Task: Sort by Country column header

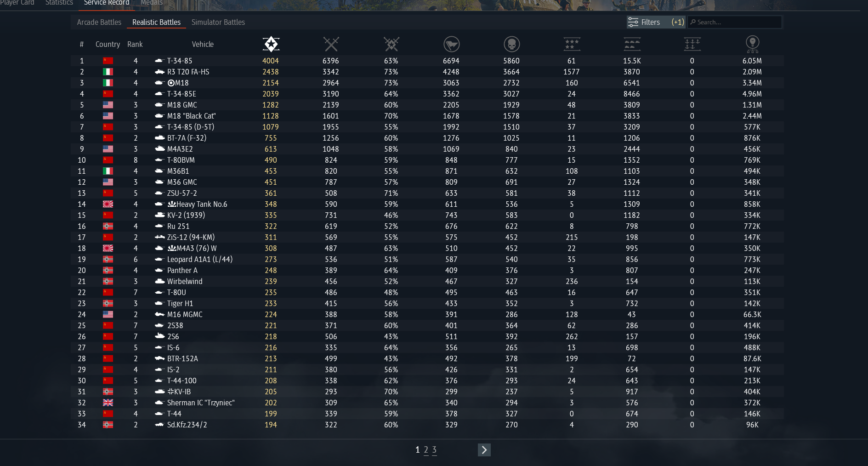Action: 108,44
